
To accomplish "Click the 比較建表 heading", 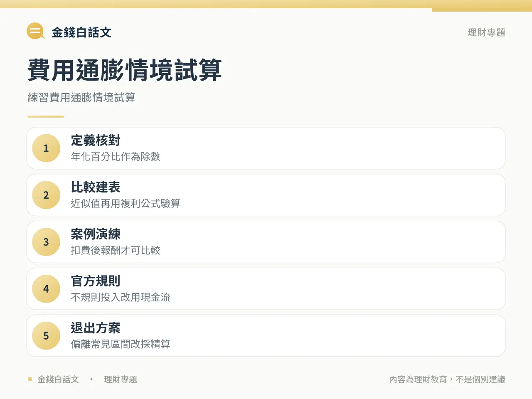I will (96, 187).
